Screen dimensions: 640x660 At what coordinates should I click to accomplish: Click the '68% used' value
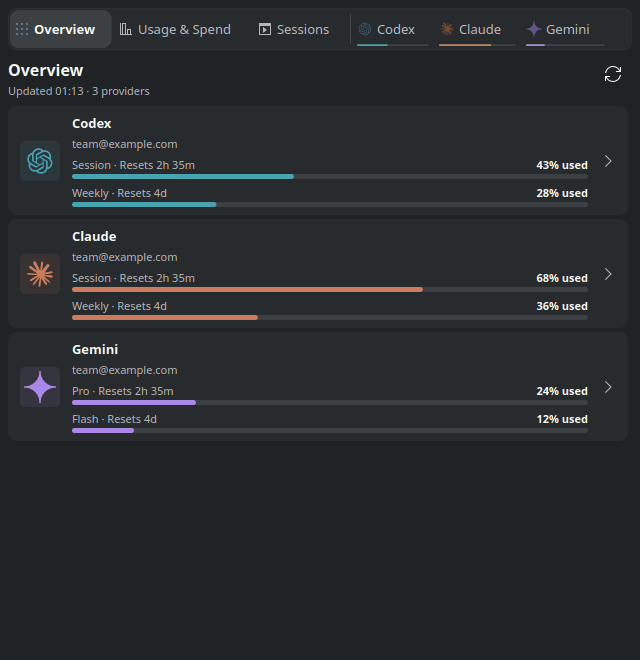(x=562, y=278)
